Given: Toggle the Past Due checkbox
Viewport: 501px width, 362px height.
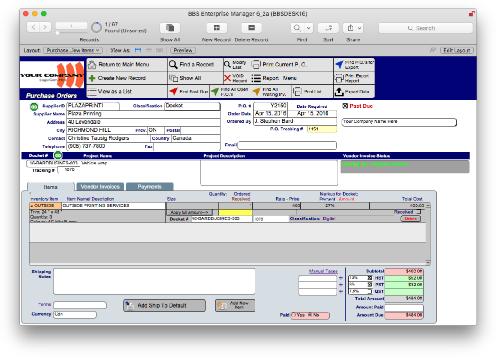Looking at the screenshot, I should (x=345, y=106).
